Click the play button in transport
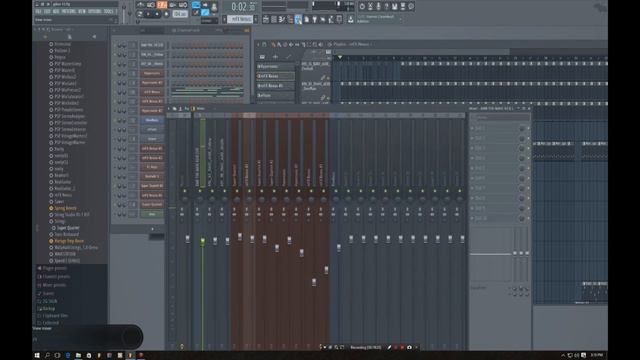Screen dimensions: 640x360 click(148, 14)
